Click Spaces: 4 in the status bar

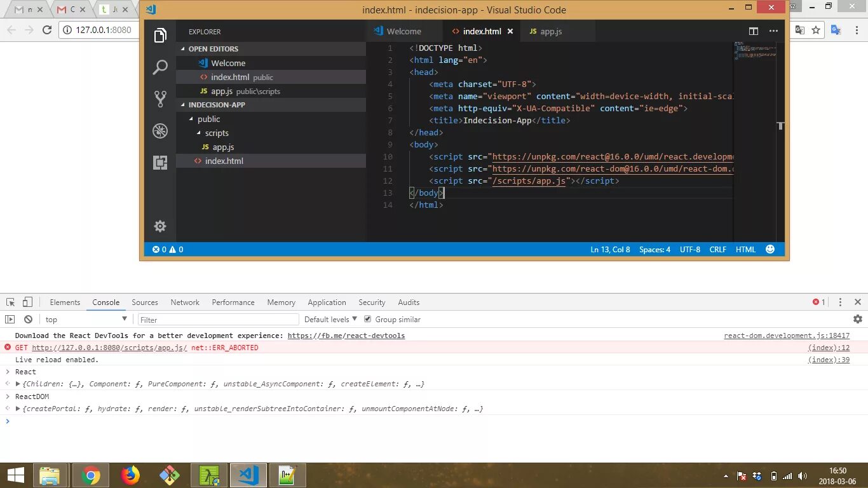[x=654, y=249]
